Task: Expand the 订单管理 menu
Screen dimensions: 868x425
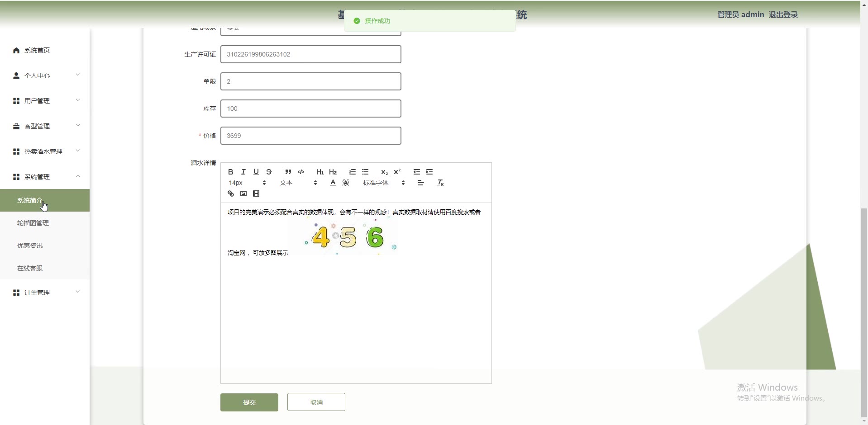Action: point(45,293)
